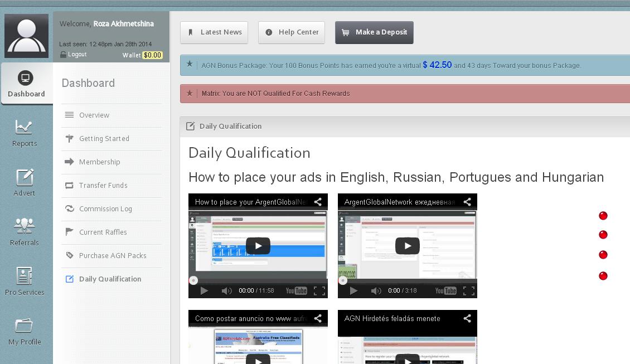630x364 pixels.
Task: Open the Advert sidebar section
Action: coord(25,183)
